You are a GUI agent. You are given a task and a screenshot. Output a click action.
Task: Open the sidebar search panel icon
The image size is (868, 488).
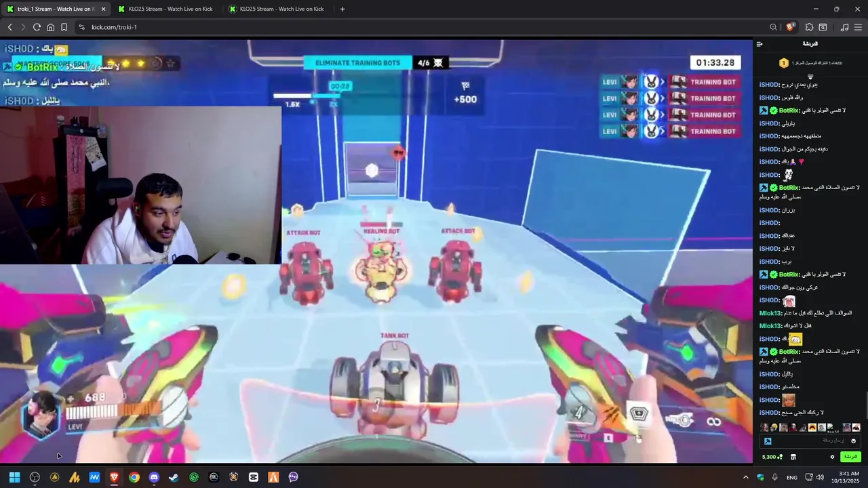coord(823,27)
